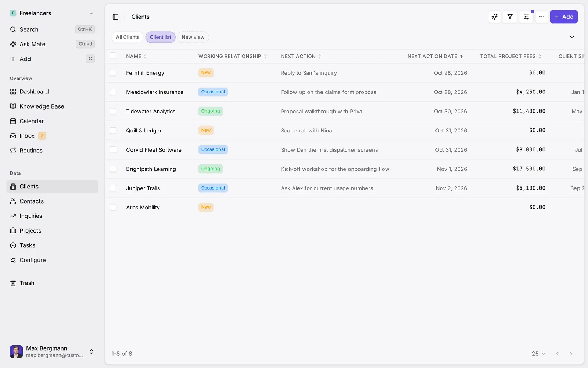Open the 25 rows-per-page dropdown

tap(538, 354)
